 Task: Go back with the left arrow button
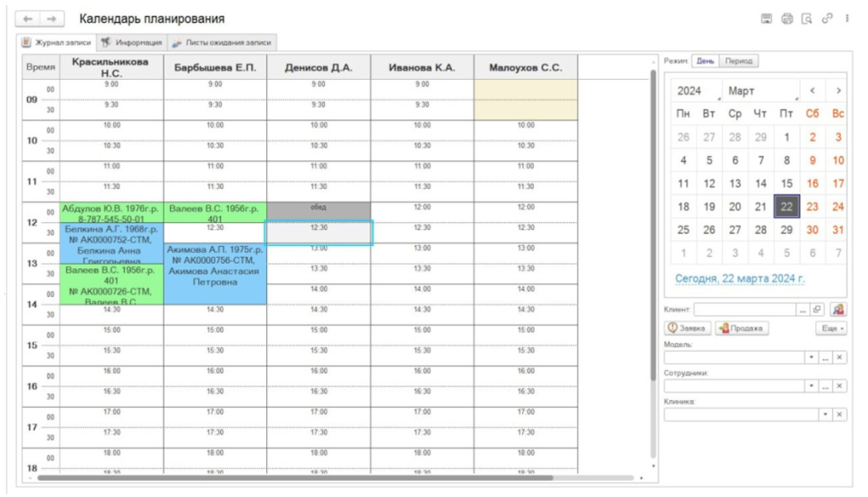28,19
